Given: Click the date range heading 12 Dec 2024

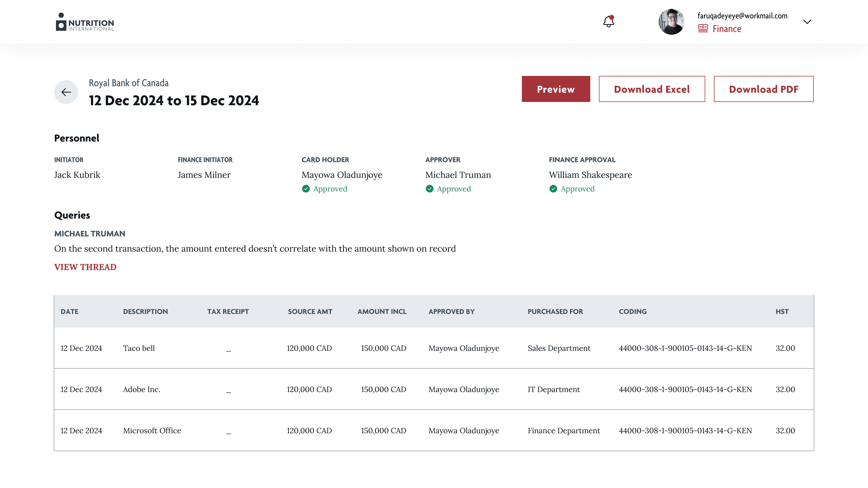Looking at the screenshot, I should pos(174,100).
